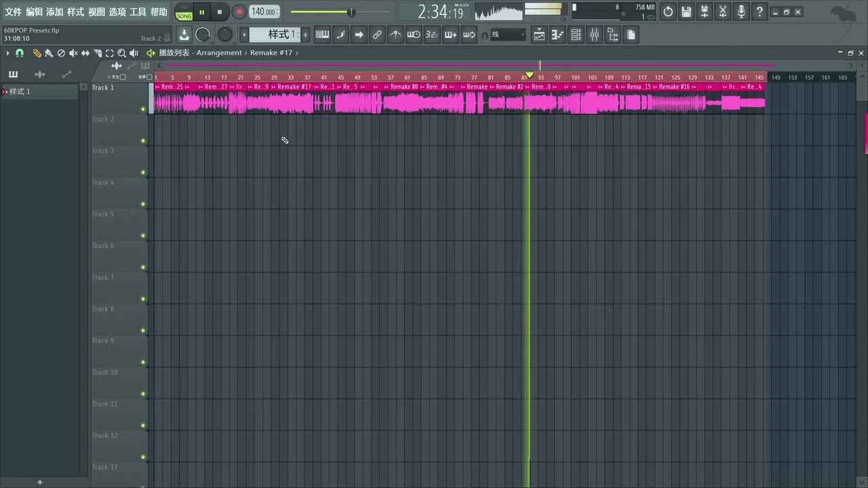Adjust the main pitch knob
Image resolution: width=868 pixels, height=488 pixels.
[225, 35]
